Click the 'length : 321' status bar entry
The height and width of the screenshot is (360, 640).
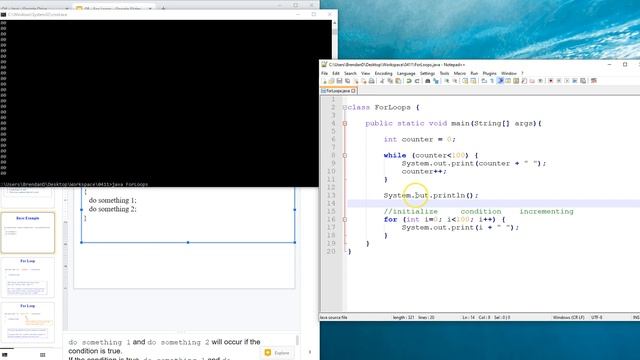(x=403, y=317)
